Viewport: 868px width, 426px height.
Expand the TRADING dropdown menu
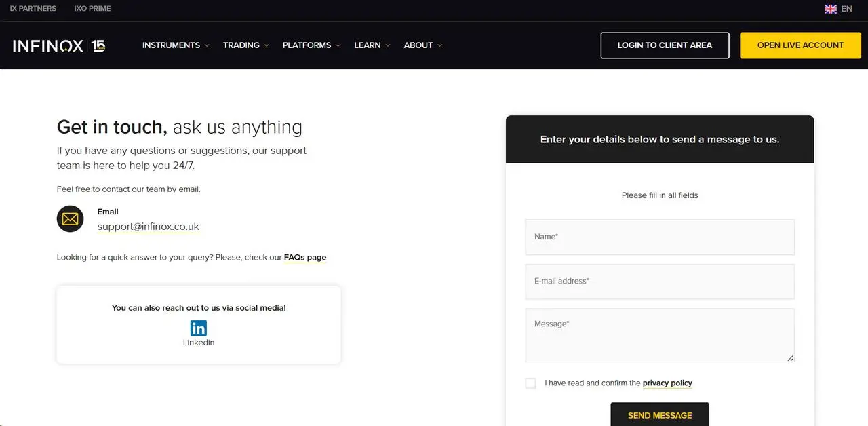point(245,45)
